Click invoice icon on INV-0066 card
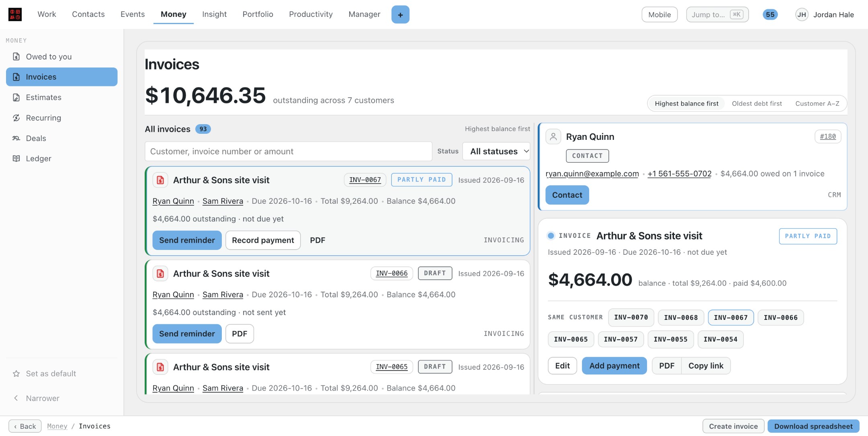The width and height of the screenshot is (868, 436). point(160,274)
